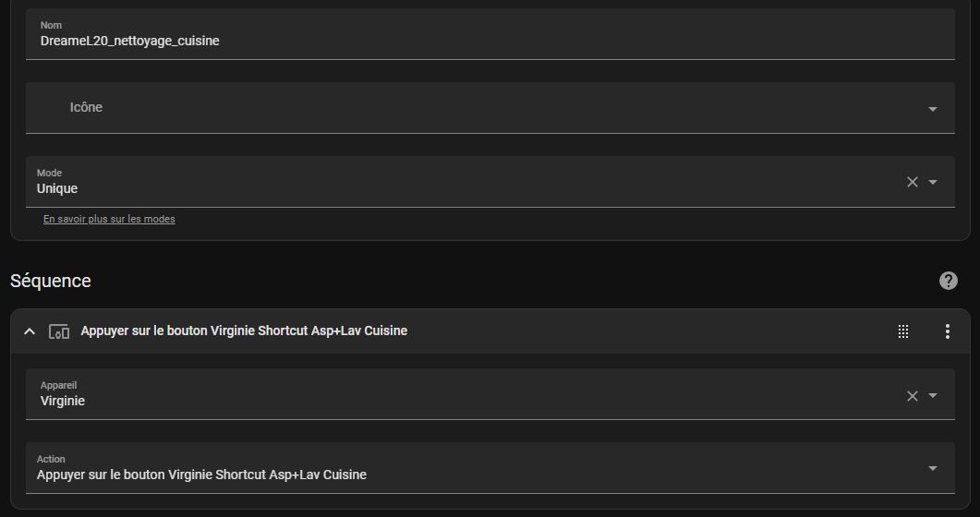Expand the Action dropdown arrow
This screenshot has width=980, height=517.
(x=932, y=468)
